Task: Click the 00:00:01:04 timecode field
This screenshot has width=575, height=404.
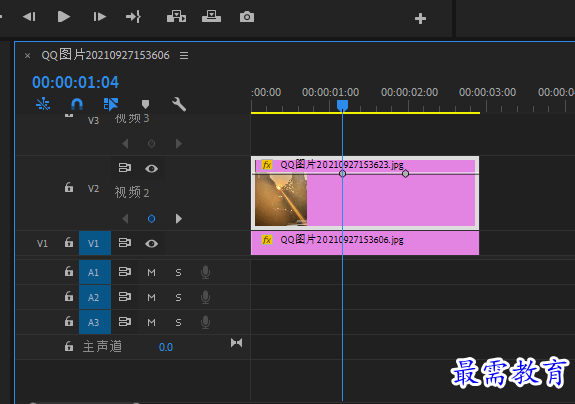Action: (76, 82)
